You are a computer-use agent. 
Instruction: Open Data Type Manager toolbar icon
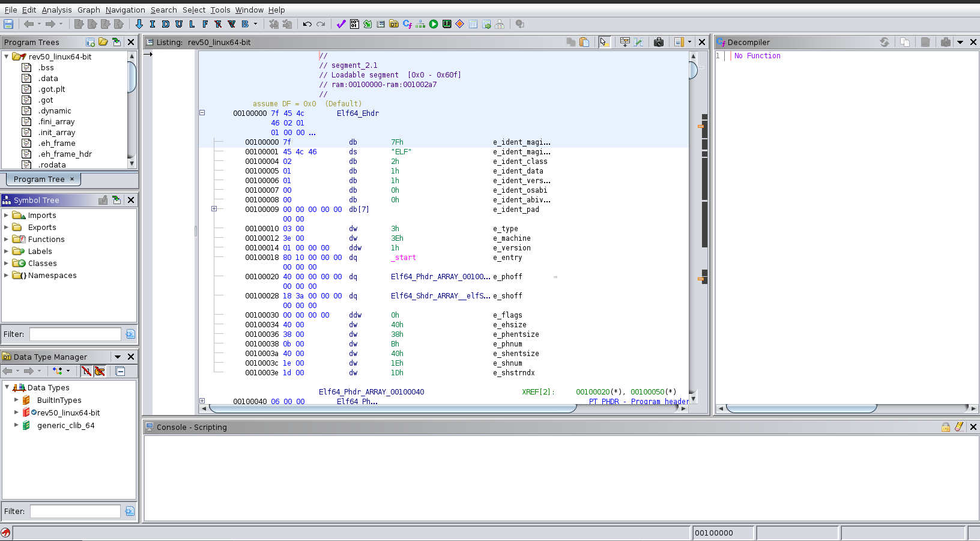tap(394, 24)
